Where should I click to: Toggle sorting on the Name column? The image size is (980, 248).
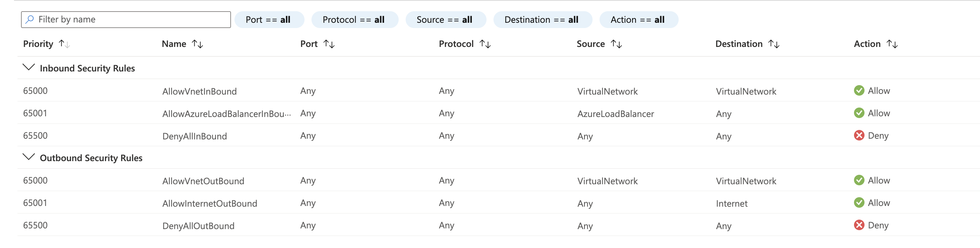point(198,44)
